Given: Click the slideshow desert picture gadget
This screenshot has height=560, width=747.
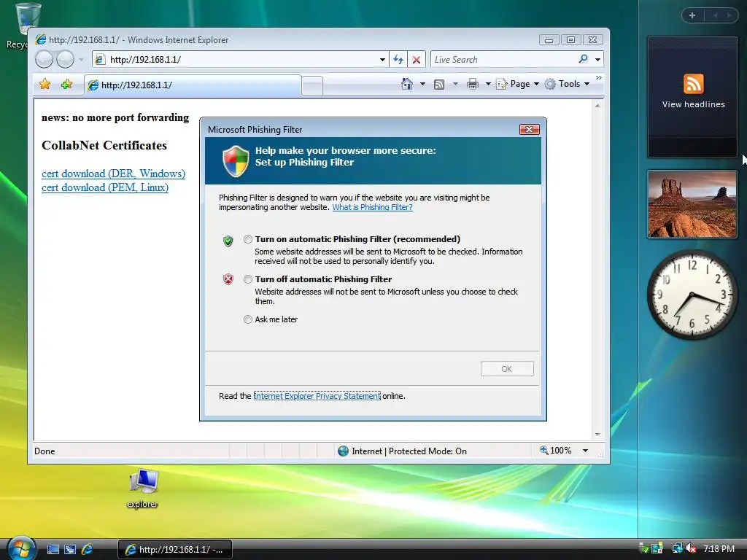Looking at the screenshot, I should [x=692, y=204].
